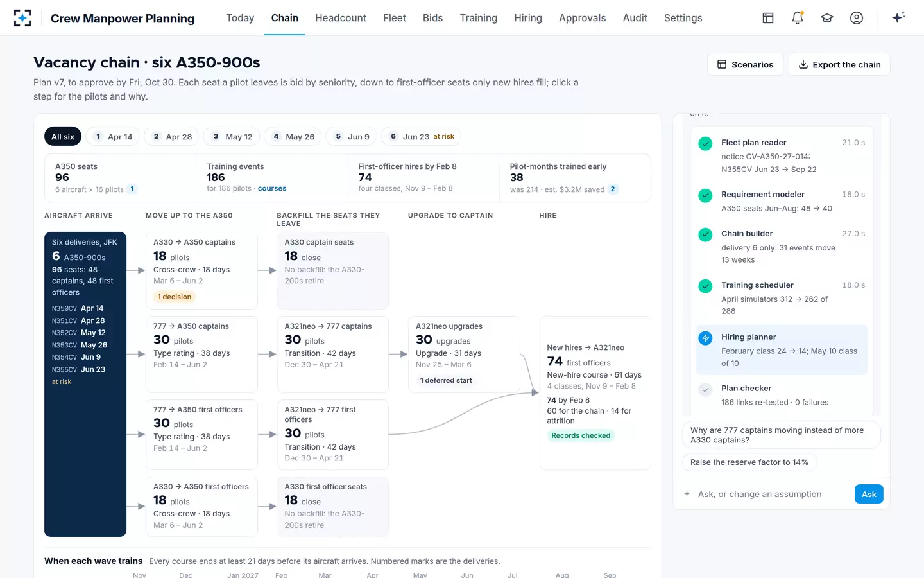
Task: Expand the 1 decision badge
Action: point(175,297)
